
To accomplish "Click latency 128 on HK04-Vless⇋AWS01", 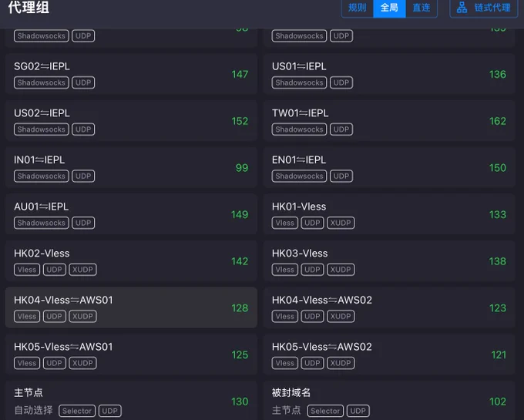I will (x=240, y=308).
